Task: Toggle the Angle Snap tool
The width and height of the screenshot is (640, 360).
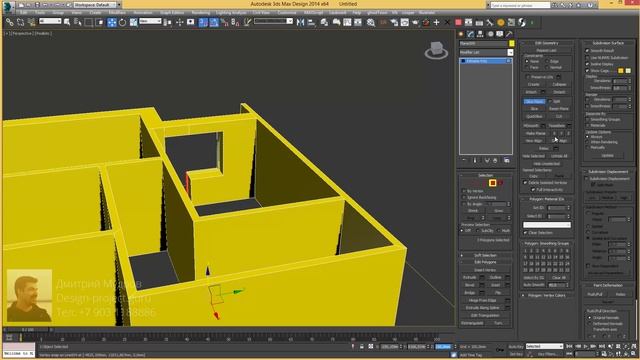Action: tap(214, 22)
